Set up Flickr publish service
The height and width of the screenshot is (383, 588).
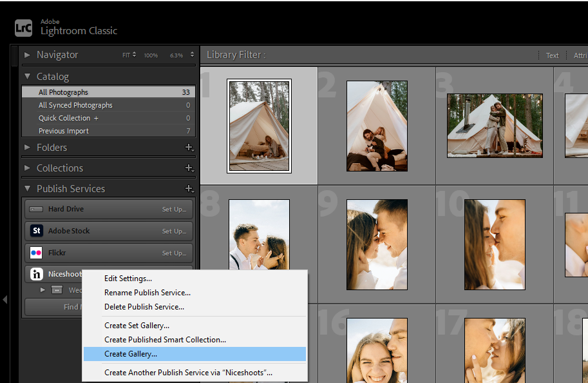pos(174,253)
